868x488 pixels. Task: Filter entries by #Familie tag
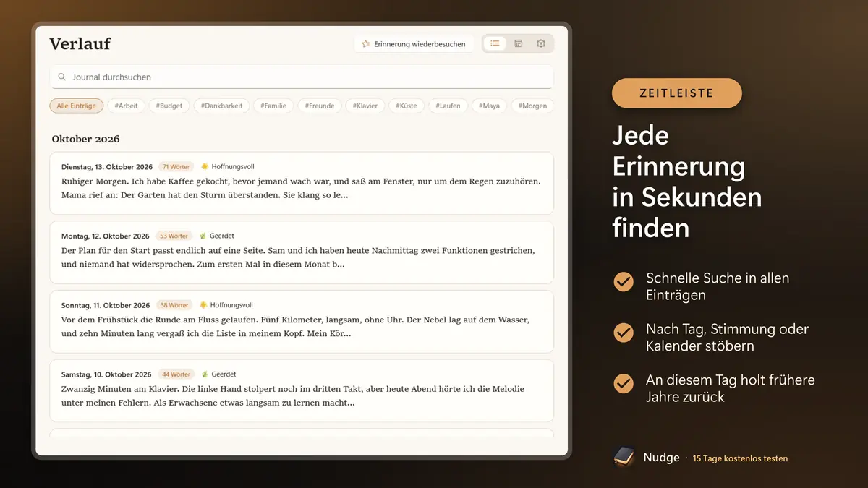click(273, 106)
